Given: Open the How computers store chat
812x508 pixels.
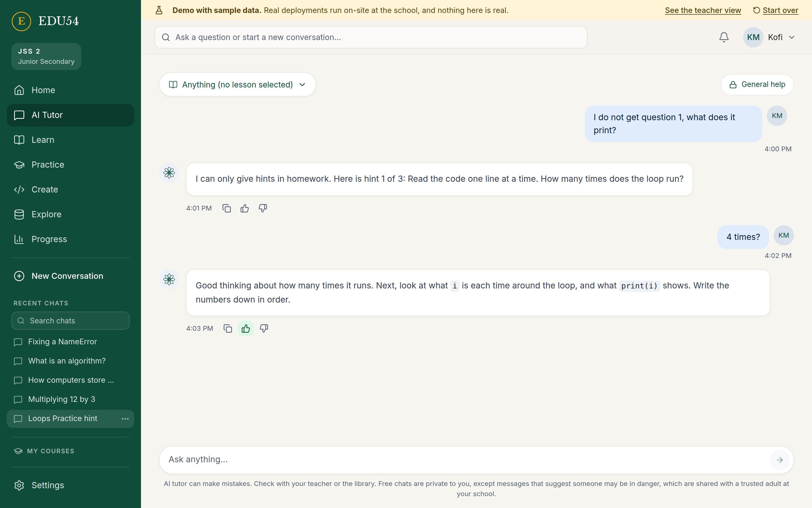Looking at the screenshot, I should (x=70, y=380).
